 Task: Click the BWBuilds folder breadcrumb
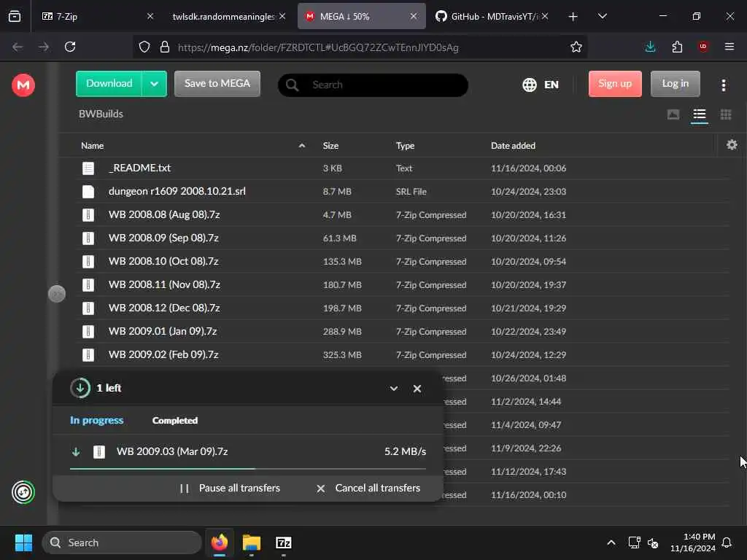point(101,114)
